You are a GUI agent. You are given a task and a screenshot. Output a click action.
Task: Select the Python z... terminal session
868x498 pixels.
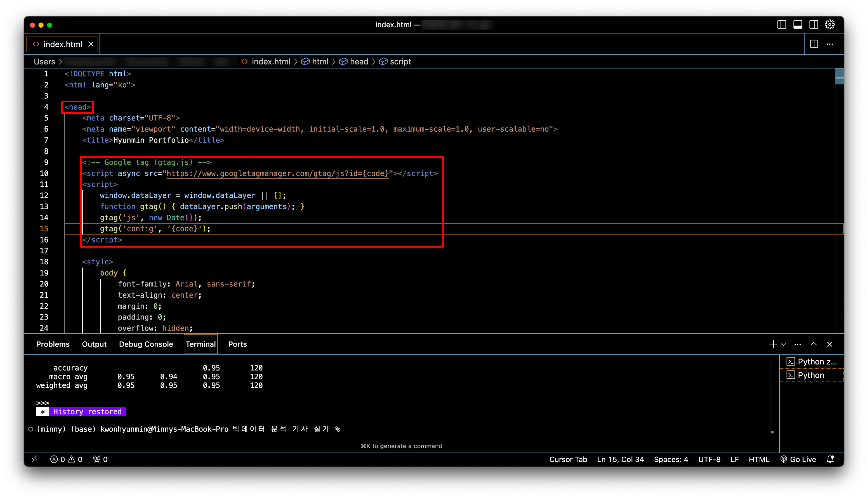tap(812, 362)
